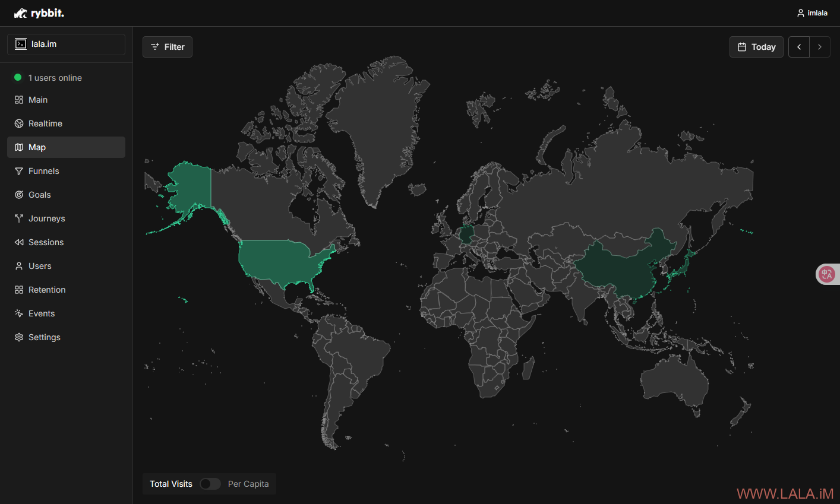Image resolution: width=840 pixels, height=504 pixels.
Task: Click the floating translate icon on right edge
Action: tap(826, 274)
